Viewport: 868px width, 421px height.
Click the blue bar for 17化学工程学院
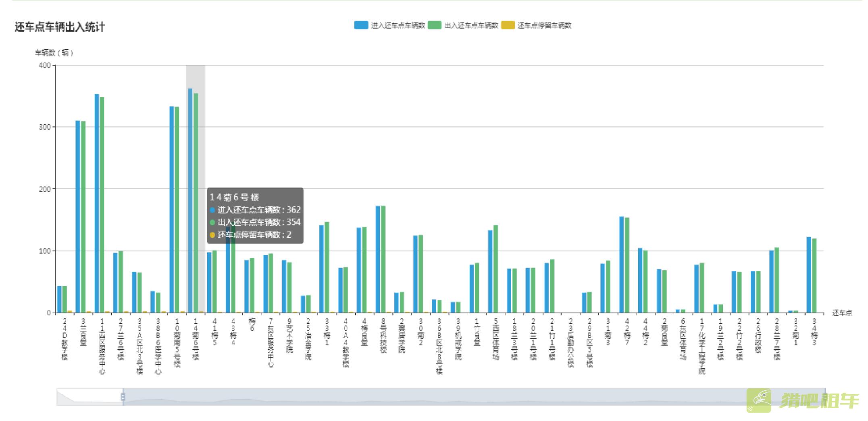coord(696,289)
